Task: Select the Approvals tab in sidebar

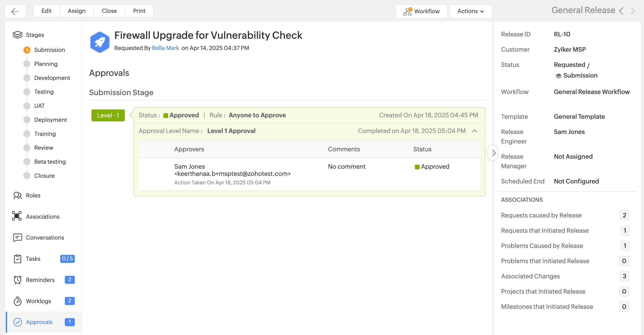Action: point(39,322)
